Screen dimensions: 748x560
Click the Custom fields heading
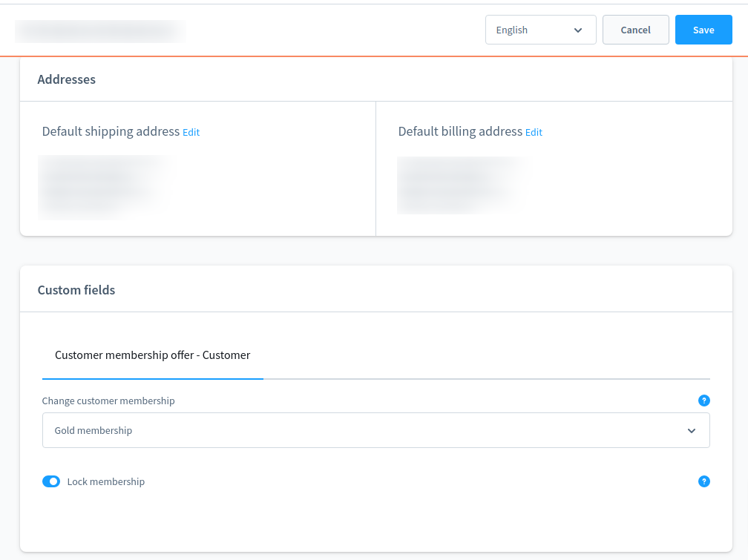point(76,291)
